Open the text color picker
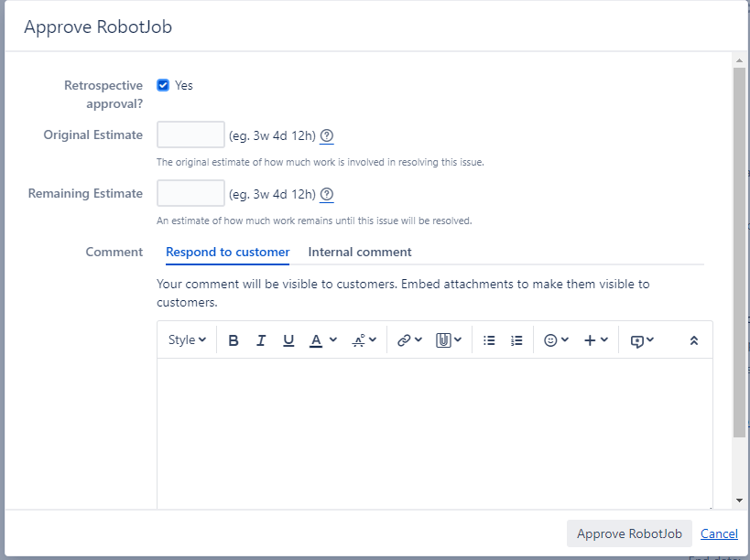Screen dimensions: 750x560 tap(323, 340)
